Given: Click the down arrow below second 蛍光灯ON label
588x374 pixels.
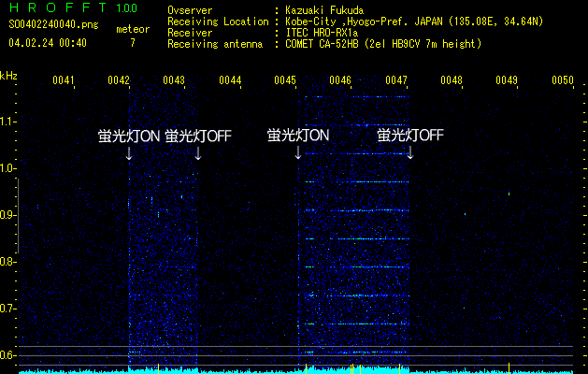Looking at the screenshot, I should click(x=298, y=153).
